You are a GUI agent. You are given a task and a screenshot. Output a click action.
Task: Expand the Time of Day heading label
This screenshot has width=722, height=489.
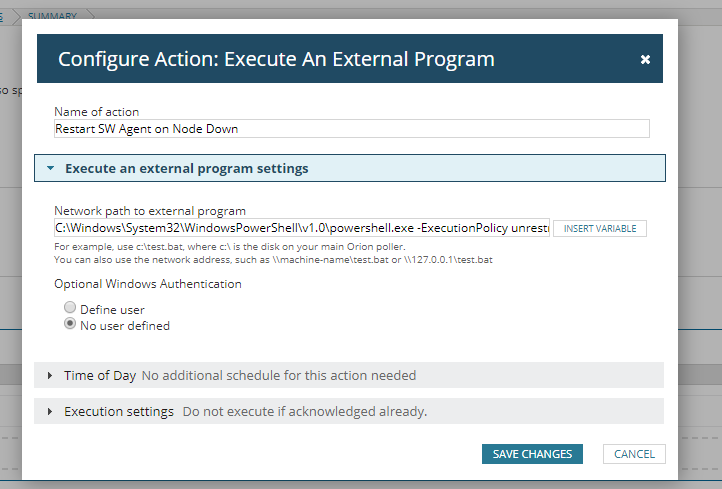point(100,376)
